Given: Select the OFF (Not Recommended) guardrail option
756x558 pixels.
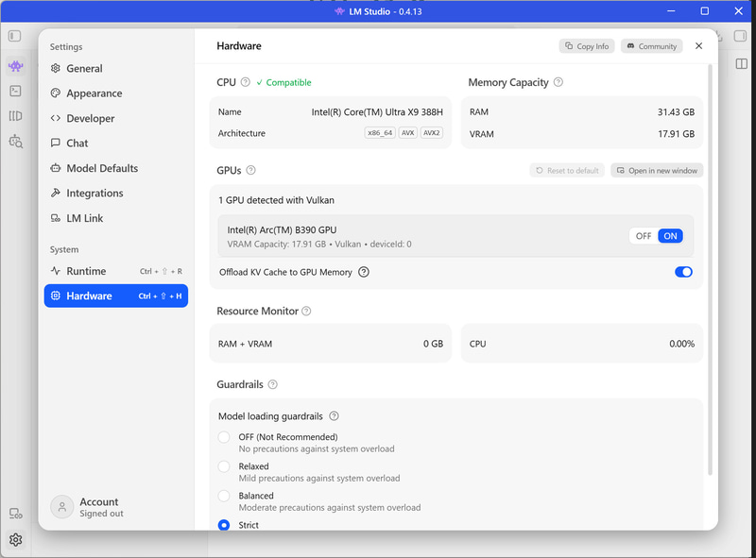Looking at the screenshot, I should (224, 437).
